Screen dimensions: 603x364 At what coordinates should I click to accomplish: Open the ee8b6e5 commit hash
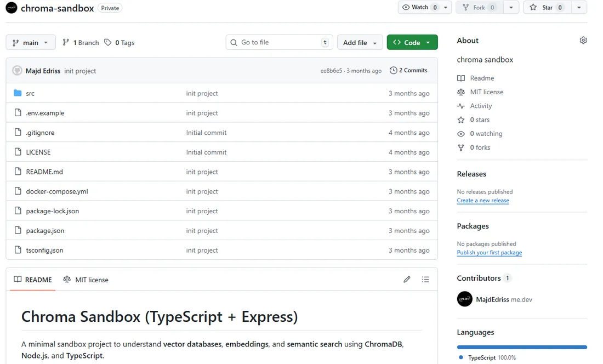point(331,71)
